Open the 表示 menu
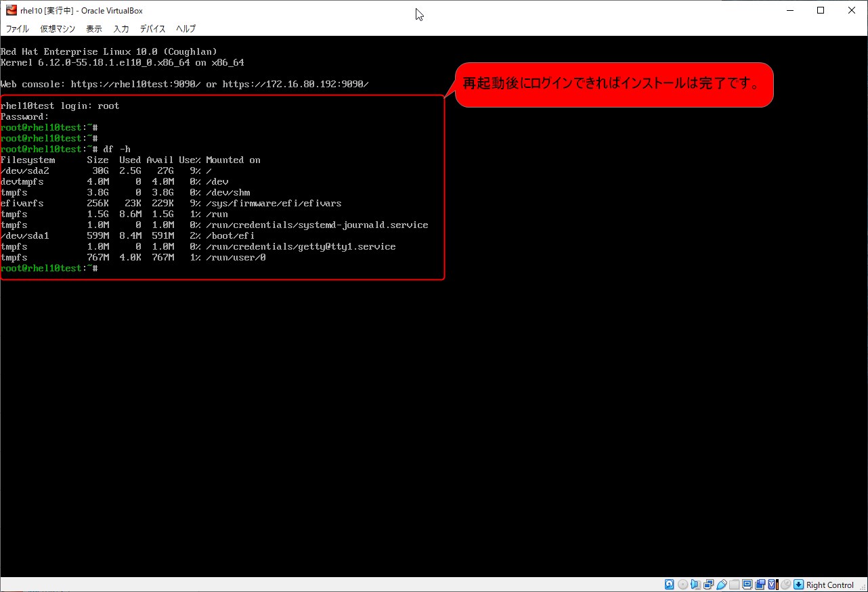This screenshot has width=868, height=592. pos(94,28)
